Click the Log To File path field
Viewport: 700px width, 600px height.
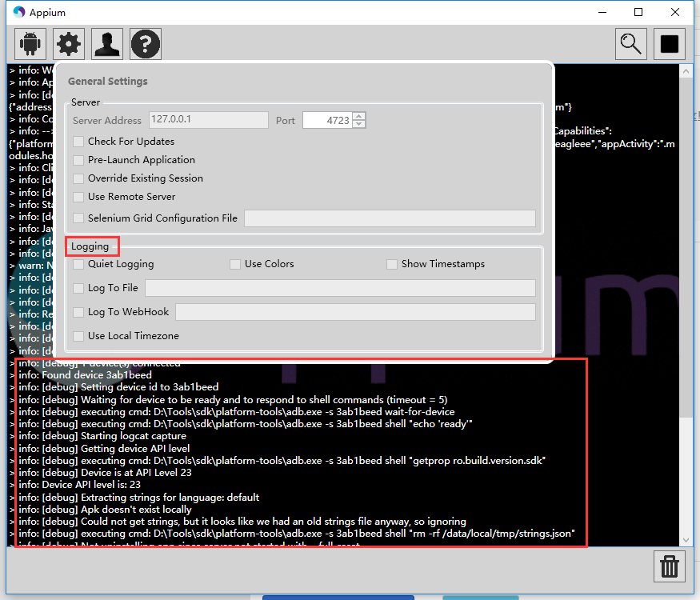[x=340, y=288]
